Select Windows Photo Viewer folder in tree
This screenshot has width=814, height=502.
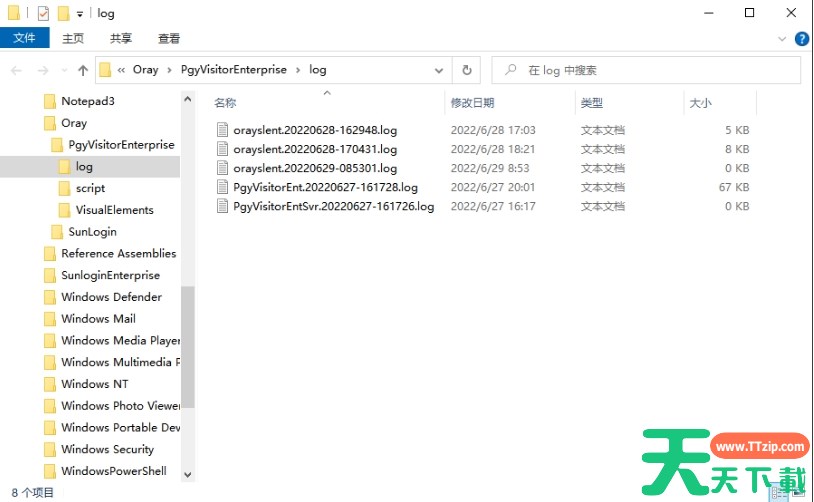coord(120,406)
